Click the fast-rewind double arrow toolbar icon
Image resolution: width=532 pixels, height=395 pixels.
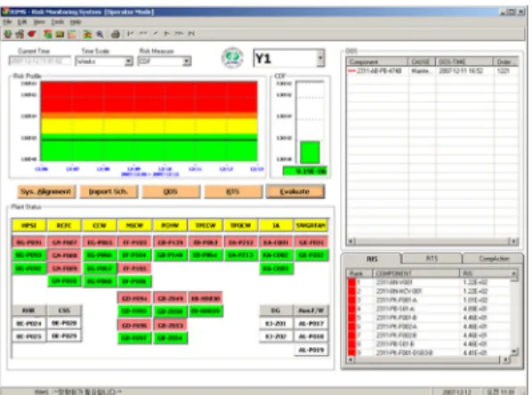coord(143,33)
